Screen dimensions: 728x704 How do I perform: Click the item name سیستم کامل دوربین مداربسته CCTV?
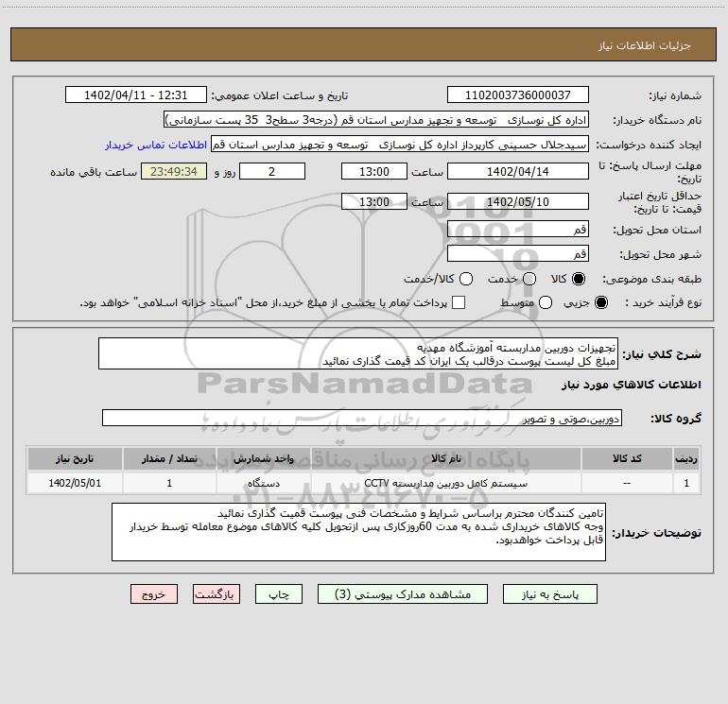point(445,483)
